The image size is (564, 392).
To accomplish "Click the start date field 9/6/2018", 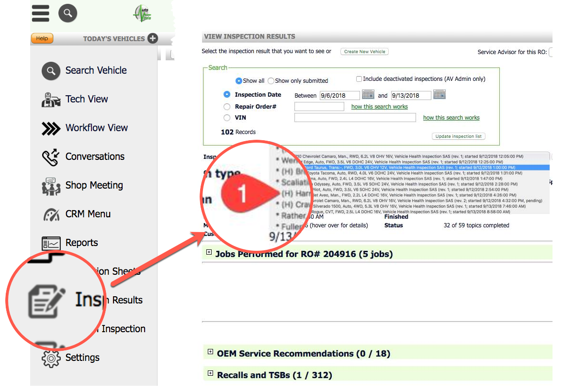I will pyautogui.click(x=339, y=96).
